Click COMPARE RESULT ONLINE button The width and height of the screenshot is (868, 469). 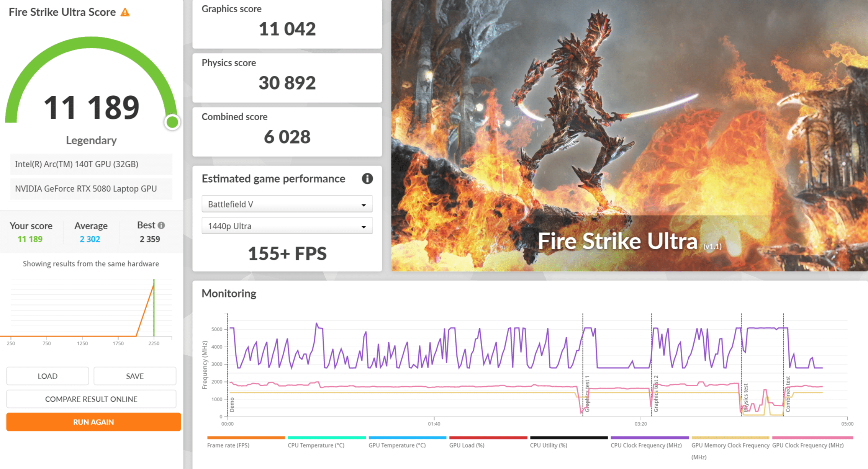pyautogui.click(x=91, y=399)
